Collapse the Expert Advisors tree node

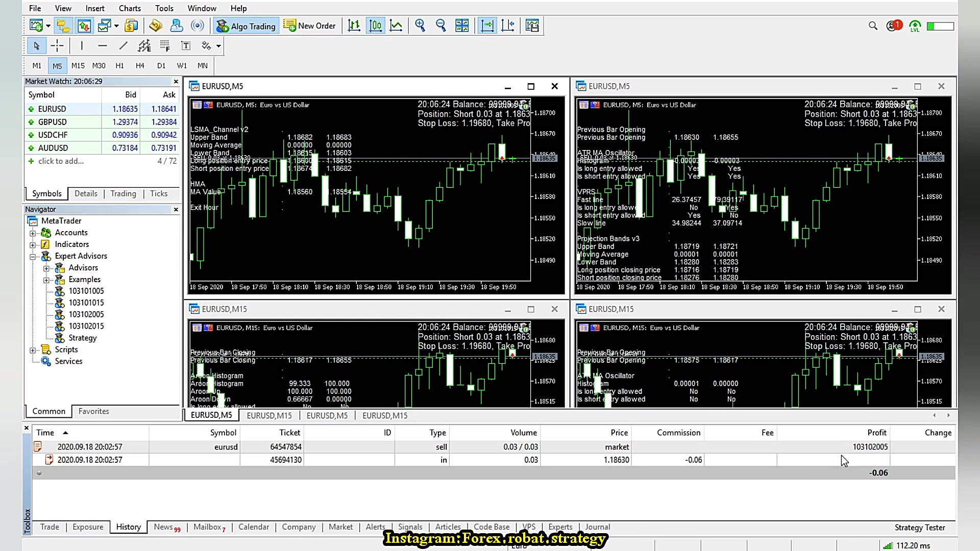[x=33, y=257]
